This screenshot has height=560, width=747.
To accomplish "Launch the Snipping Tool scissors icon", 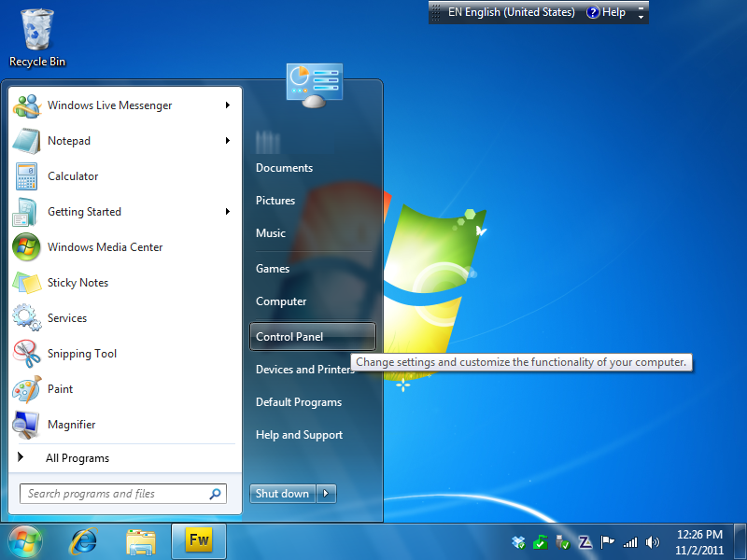I will click(27, 354).
